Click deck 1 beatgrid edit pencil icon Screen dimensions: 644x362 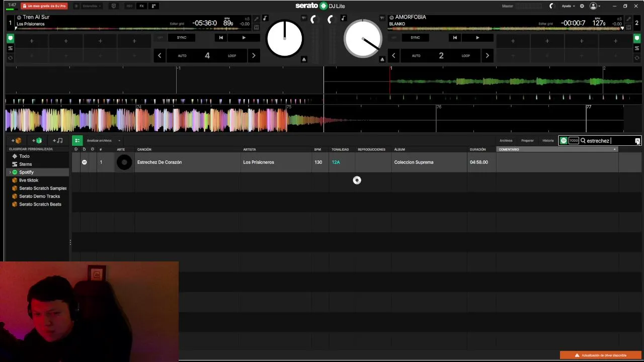257,19
